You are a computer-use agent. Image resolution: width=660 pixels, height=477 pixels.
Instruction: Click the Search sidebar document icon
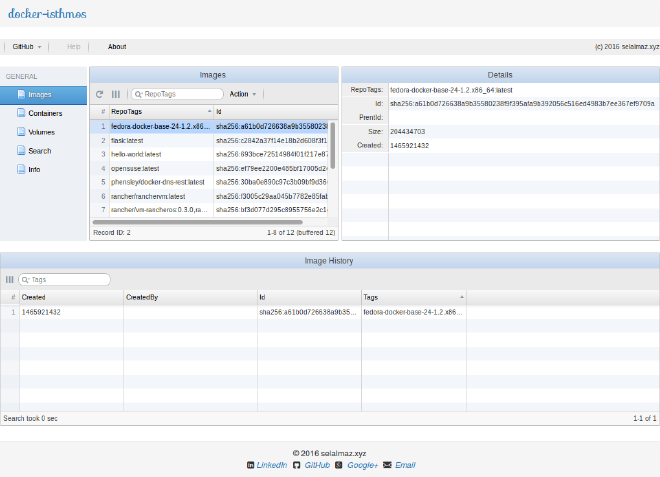coord(21,150)
